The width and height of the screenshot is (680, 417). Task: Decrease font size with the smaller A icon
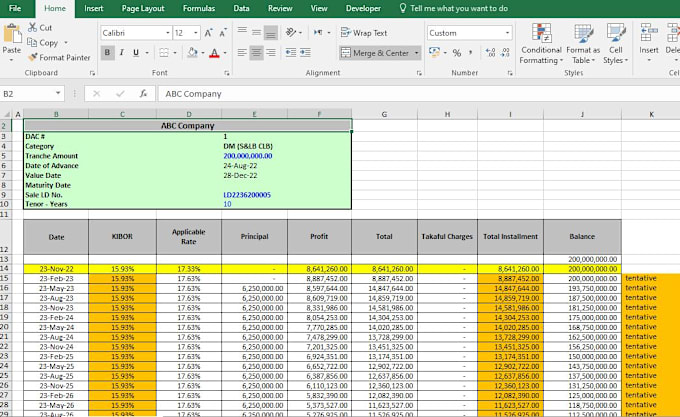tap(222, 33)
